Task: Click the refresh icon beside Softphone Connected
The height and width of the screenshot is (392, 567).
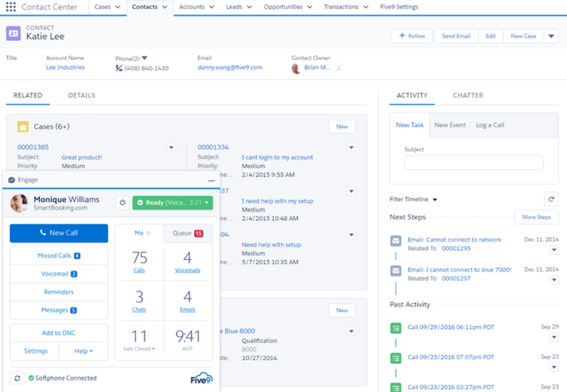Action: [x=17, y=378]
